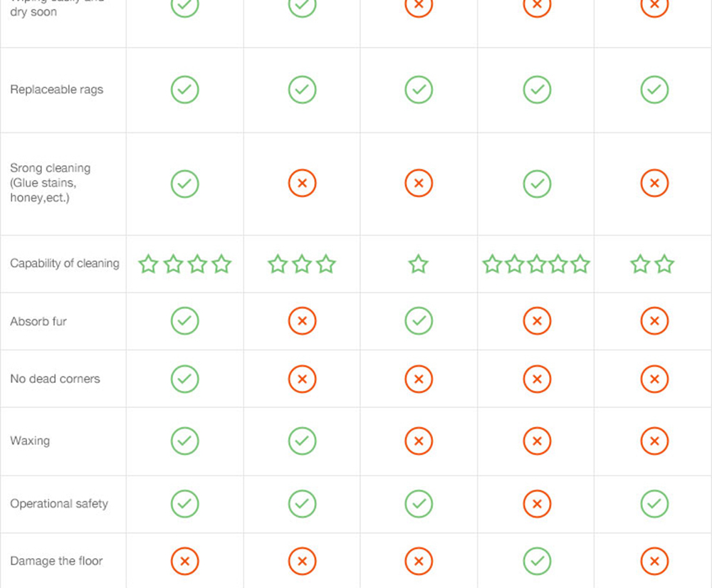
Task: Click Waxing check mark in second product column
Action: [x=302, y=441]
